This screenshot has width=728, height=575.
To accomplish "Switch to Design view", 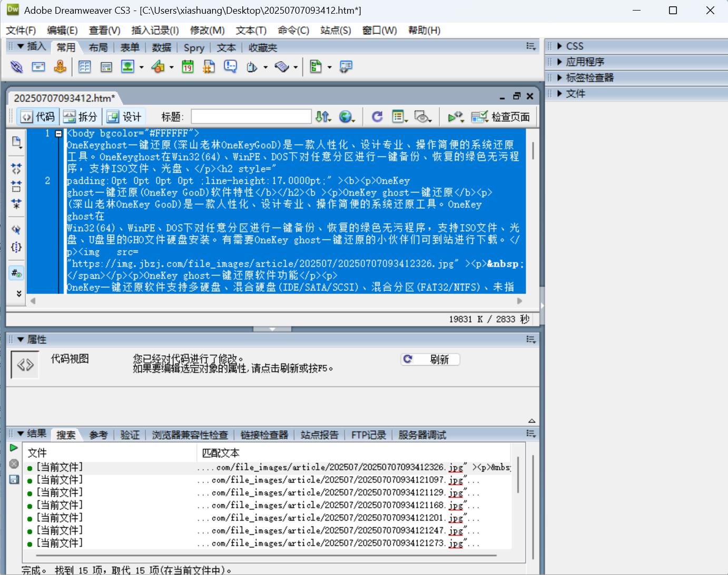I will 124,116.
